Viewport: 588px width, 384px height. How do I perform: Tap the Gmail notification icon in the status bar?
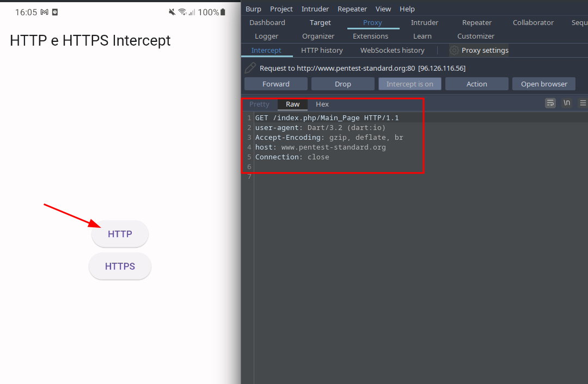click(x=45, y=12)
